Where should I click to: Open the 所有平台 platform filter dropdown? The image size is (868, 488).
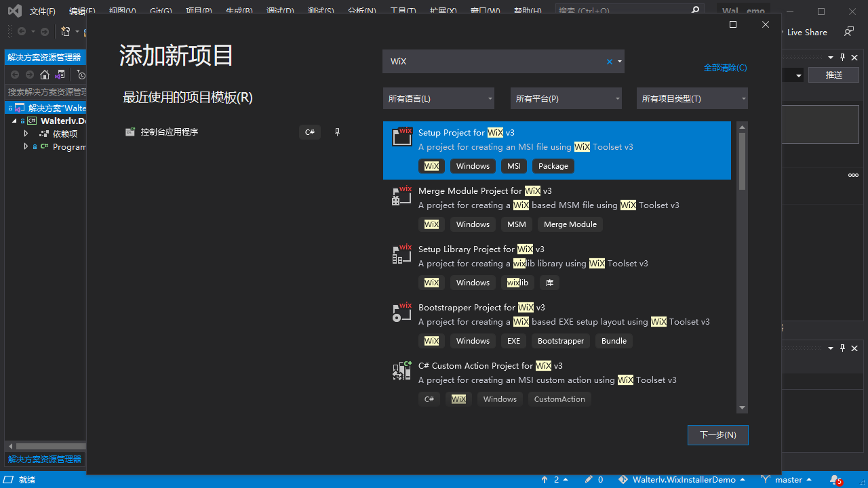566,98
